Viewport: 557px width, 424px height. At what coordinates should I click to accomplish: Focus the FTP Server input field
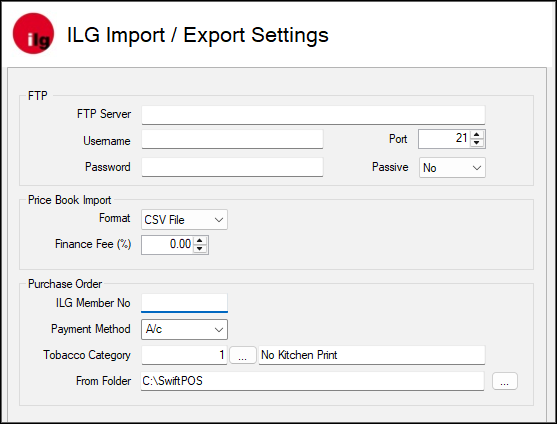pos(313,115)
